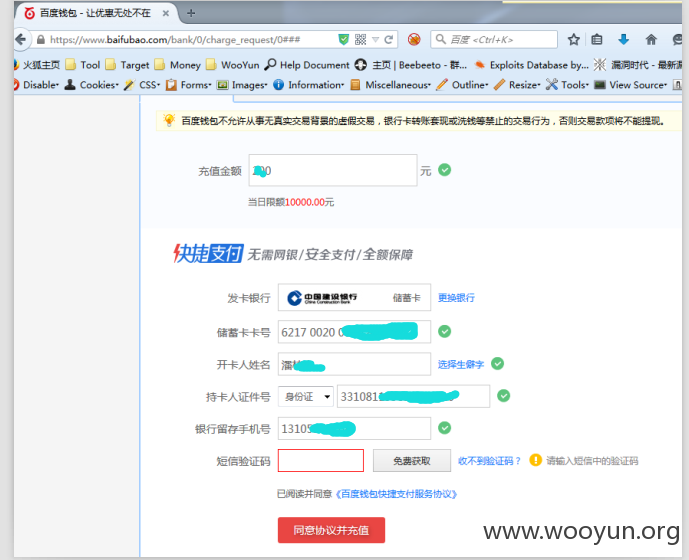Screen dimensions: 689x560
Task: Click the 选择生僻字 link
Action: point(461,364)
